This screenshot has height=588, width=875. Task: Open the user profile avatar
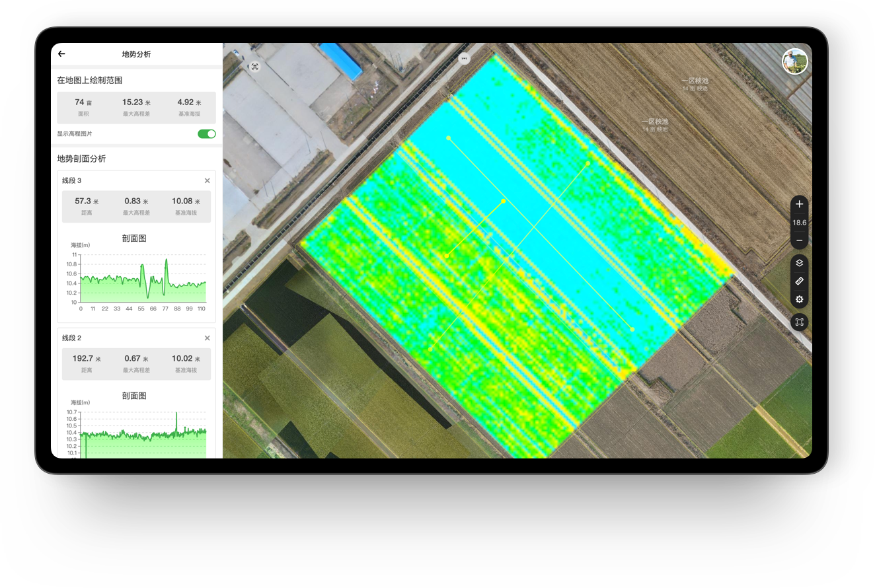[795, 61]
